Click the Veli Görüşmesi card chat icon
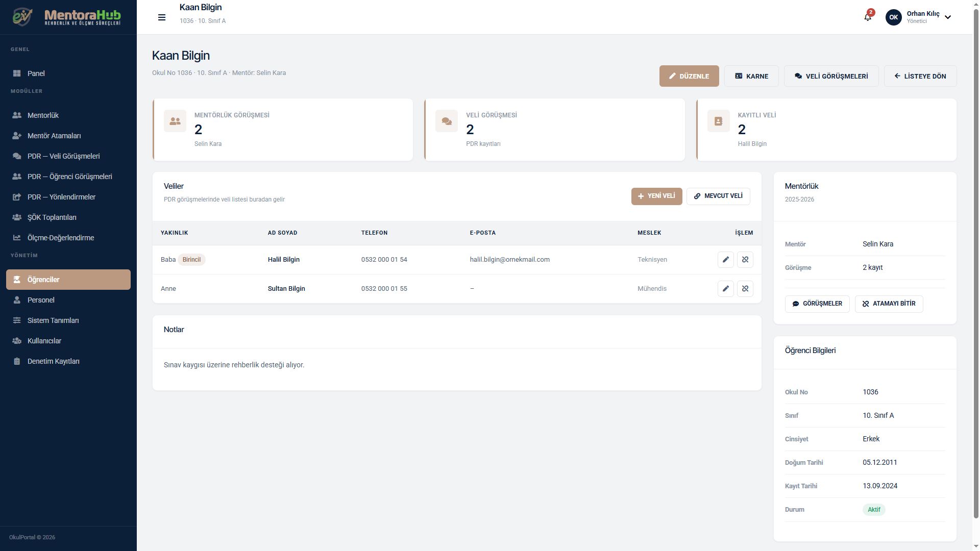This screenshot has width=980, height=551. (x=447, y=121)
